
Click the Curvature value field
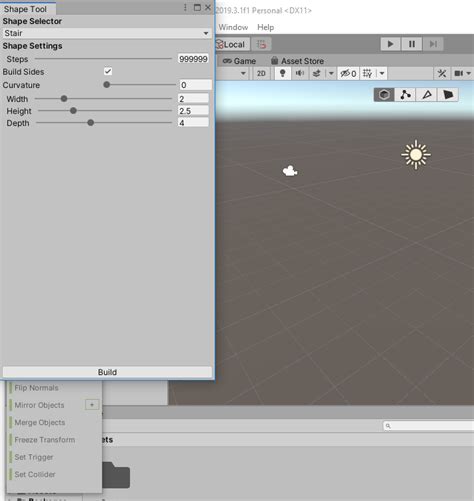195,85
